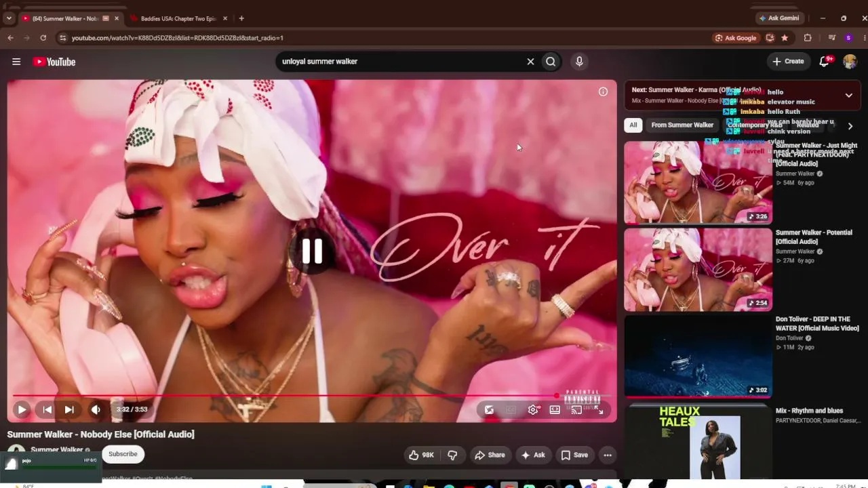Expand the Next Mix playlist panel

click(848, 96)
